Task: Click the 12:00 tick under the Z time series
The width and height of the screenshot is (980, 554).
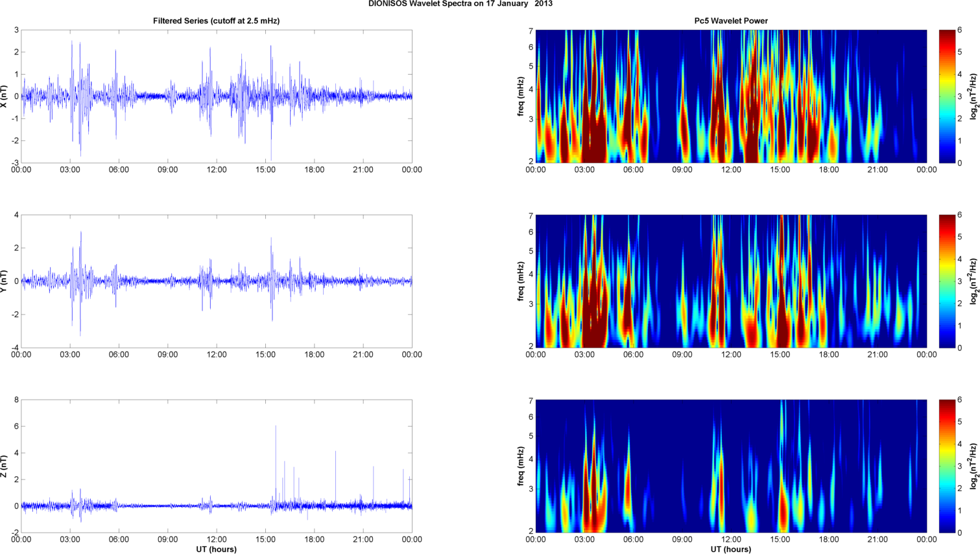Action: 217,539
